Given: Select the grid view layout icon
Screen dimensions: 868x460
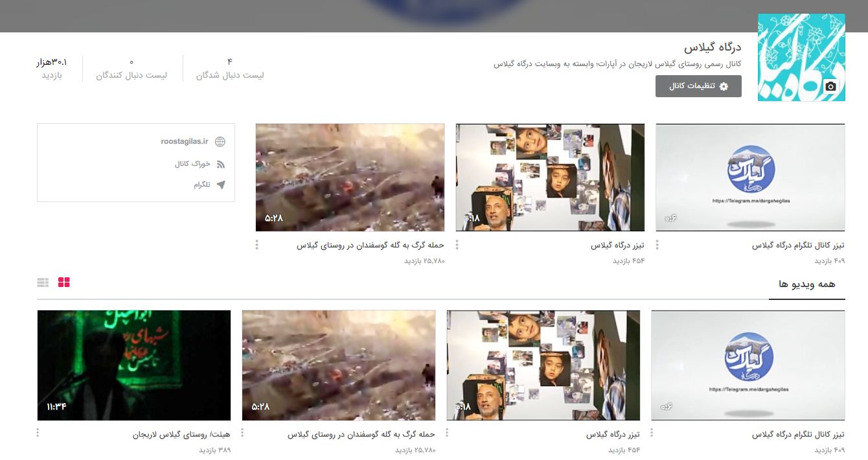Looking at the screenshot, I should 63,282.
